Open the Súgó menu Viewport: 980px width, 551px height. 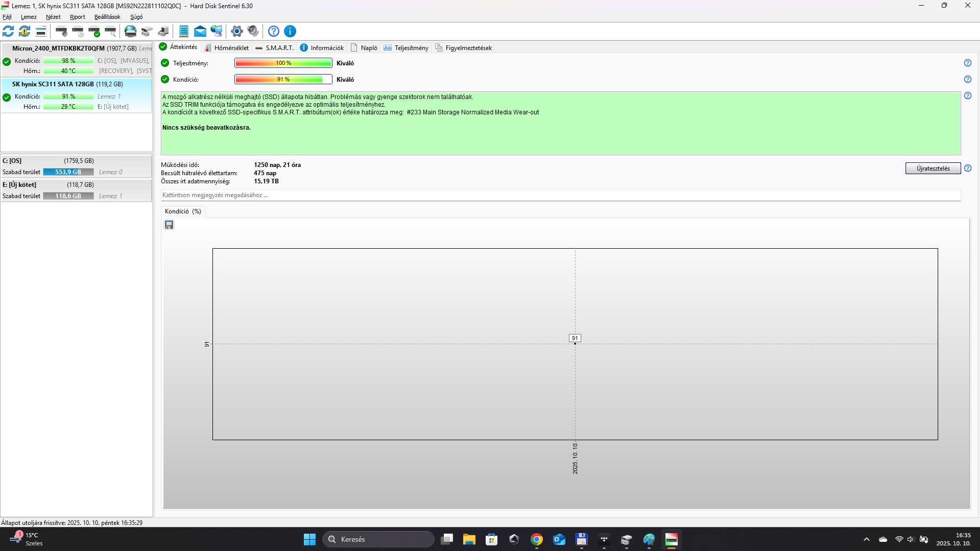click(x=136, y=17)
